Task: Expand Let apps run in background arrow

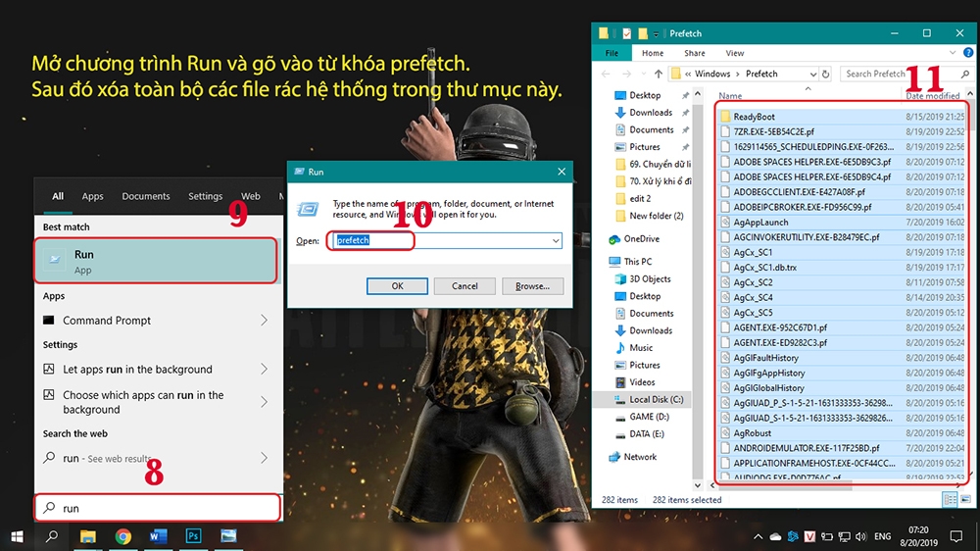Action: [264, 369]
